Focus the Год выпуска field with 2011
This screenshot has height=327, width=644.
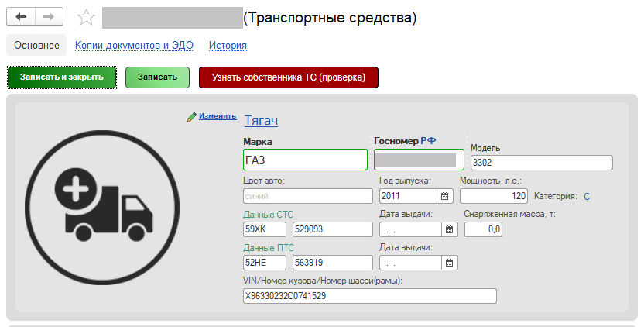pos(408,196)
